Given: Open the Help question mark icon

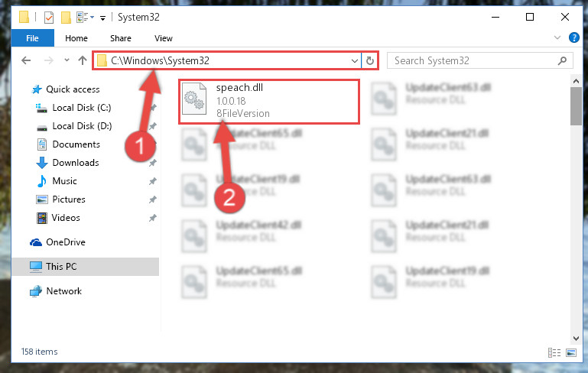Looking at the screenshot, I should tap(573, 37).
